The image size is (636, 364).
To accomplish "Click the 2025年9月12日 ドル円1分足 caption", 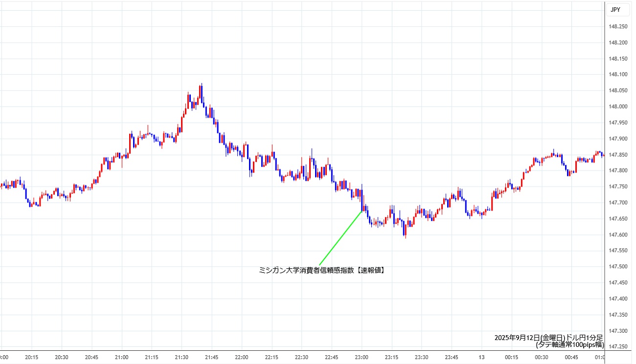I will point(548,338).
